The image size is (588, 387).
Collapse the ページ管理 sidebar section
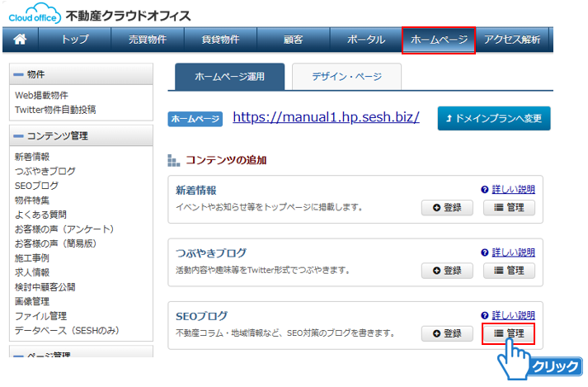click(19, 356)
